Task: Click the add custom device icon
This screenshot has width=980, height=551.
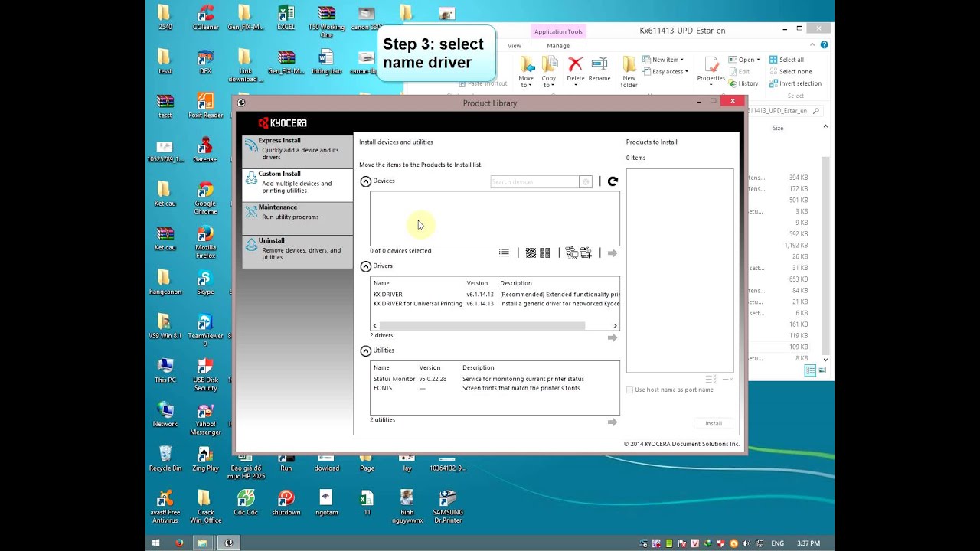Action: 586,253
